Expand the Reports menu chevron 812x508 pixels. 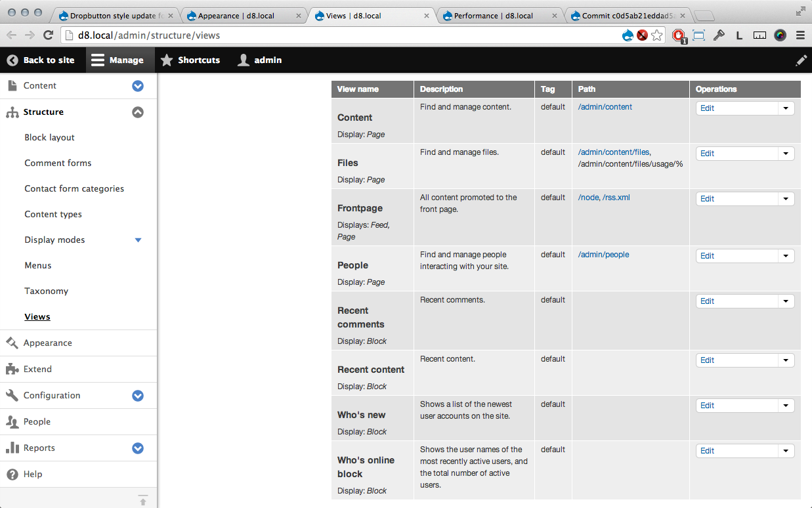[x=138, y=448]
